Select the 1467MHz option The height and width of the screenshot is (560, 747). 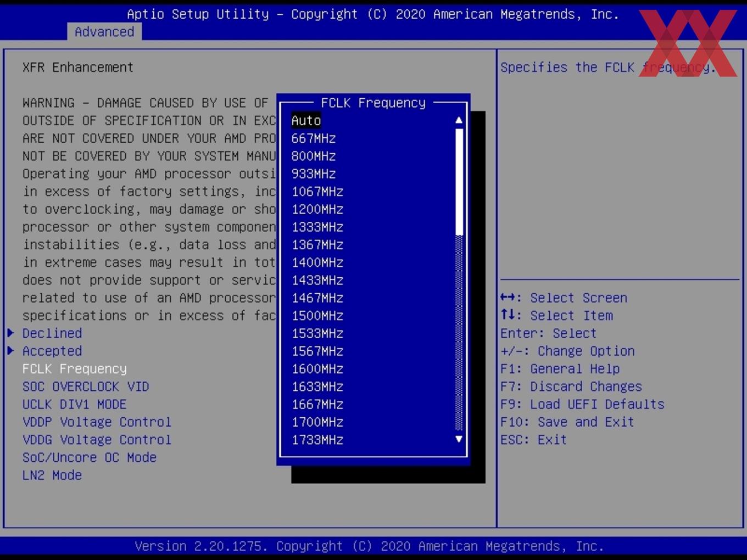(x=317, y=298)
